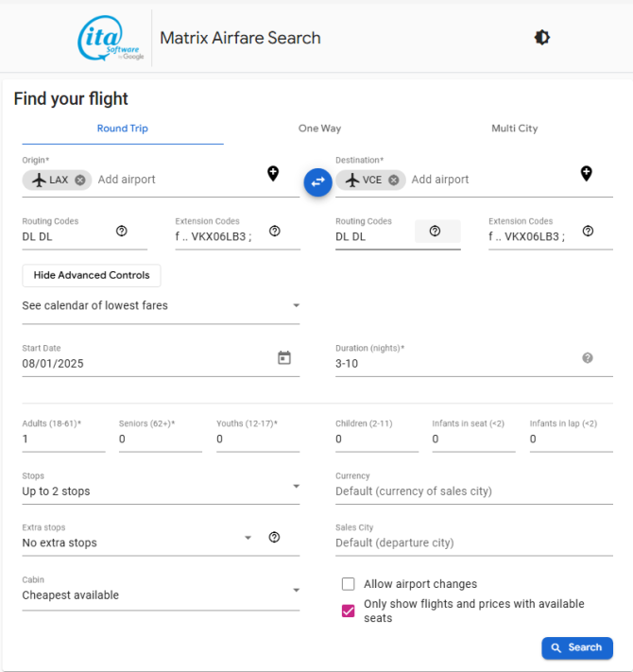Show help for Duration nights
Viewport: 633px width, 672px height.
(x=588, y=358)
